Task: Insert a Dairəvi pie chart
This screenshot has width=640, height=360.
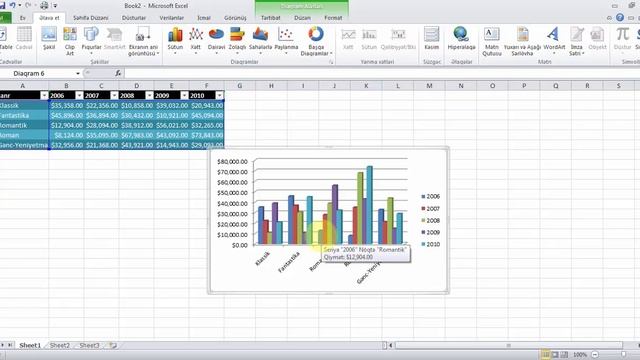Action: (x=216, y=40)
